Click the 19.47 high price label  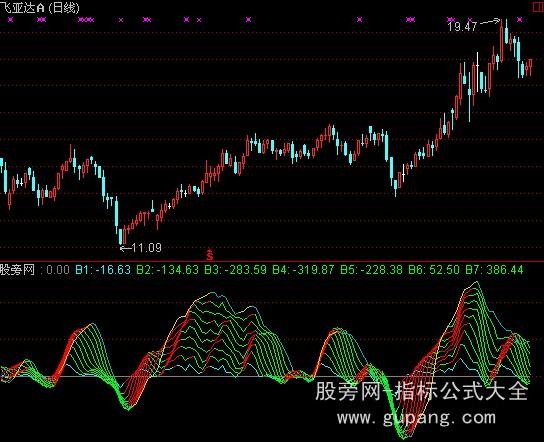point(462,26)
